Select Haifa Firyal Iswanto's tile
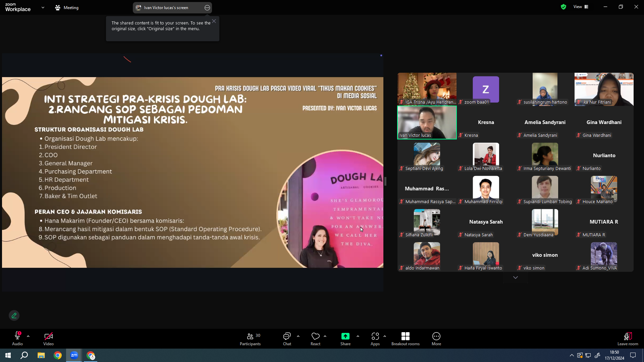 (x=486, y=255)
